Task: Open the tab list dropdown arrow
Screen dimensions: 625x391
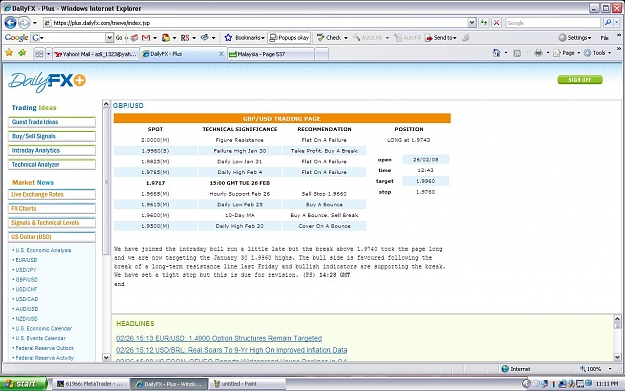Action: click(49, 53)
